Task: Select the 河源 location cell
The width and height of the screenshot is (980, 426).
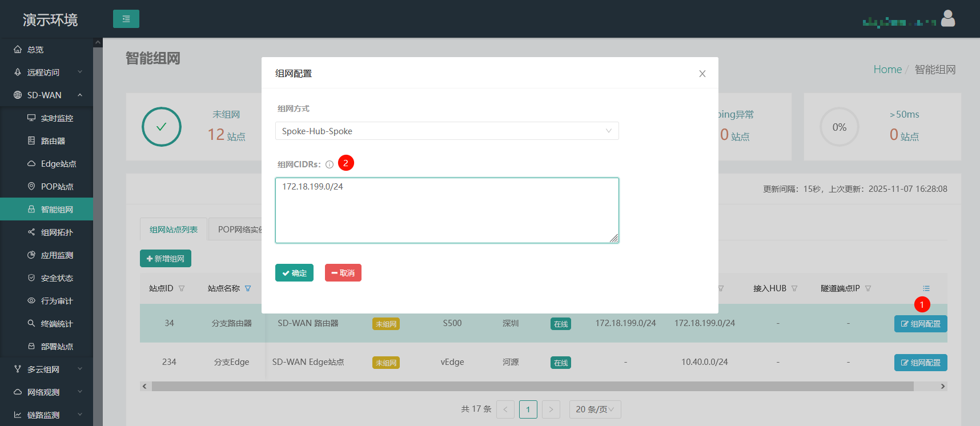Action: click(x=511, y=362)
